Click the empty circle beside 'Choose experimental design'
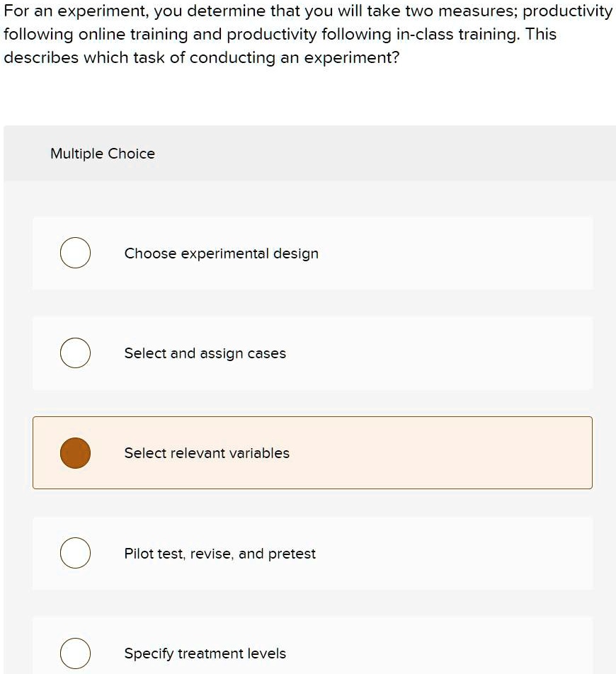This screenshot has height=674, width=616. (x=75, y=253)
